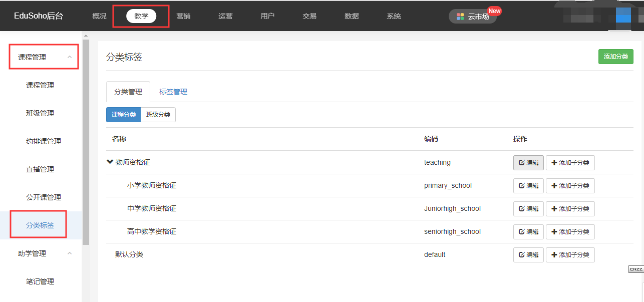Screen dimensions: 644x302
Task: Add subcategory under 高中教学资格证
Action: [570, 232]
